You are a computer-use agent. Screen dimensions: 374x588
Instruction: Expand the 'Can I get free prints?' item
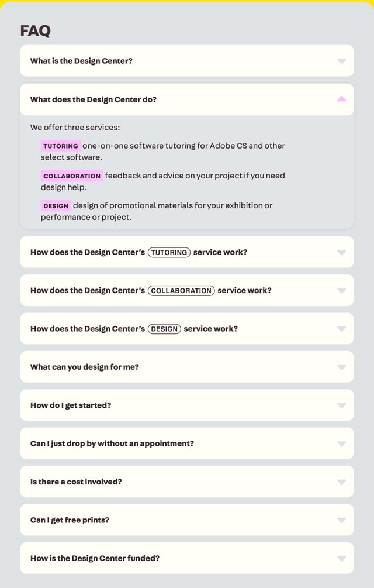187,520
